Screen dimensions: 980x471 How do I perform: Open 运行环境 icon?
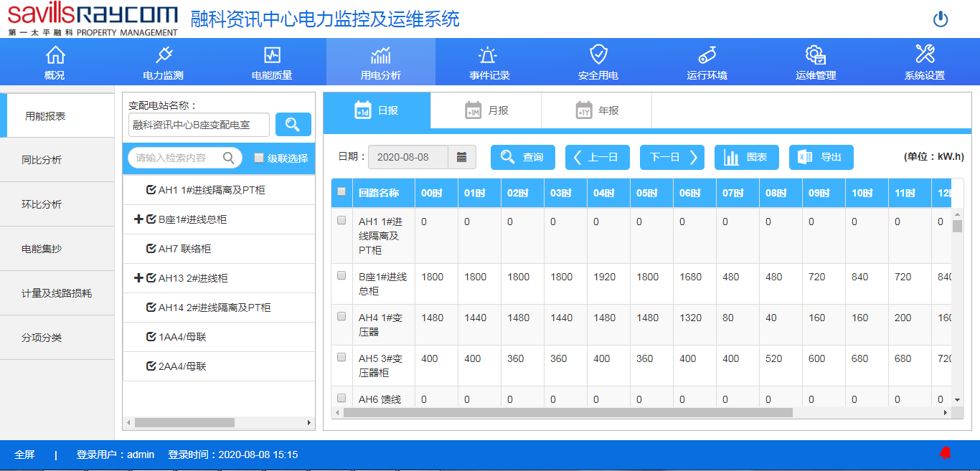coord(707,54)
